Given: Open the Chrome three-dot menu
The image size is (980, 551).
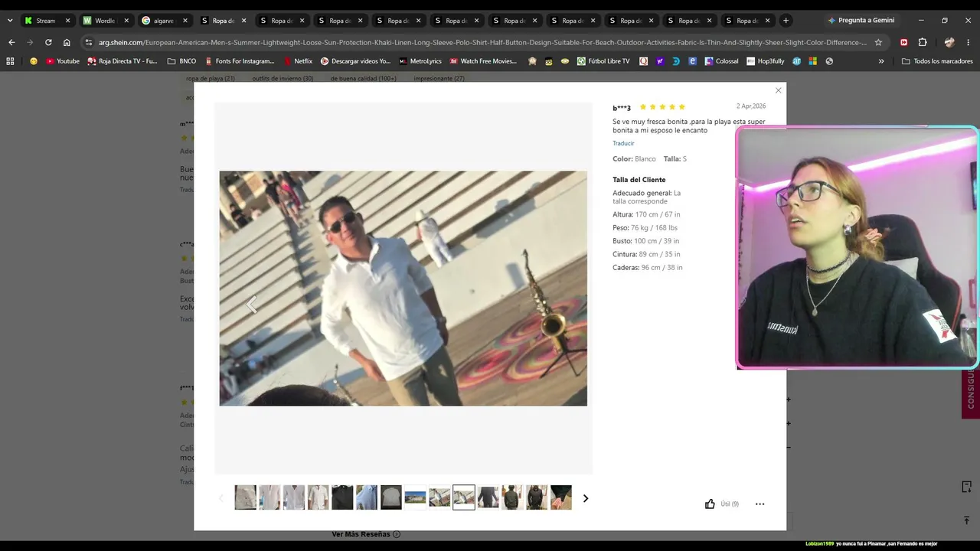Looking at the screenshot, I should (x=969, y=42).
